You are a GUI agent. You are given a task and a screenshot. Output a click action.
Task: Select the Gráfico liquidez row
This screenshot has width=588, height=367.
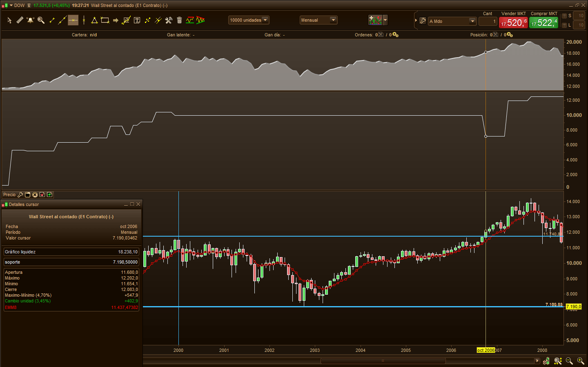click(x=71, y=252)
